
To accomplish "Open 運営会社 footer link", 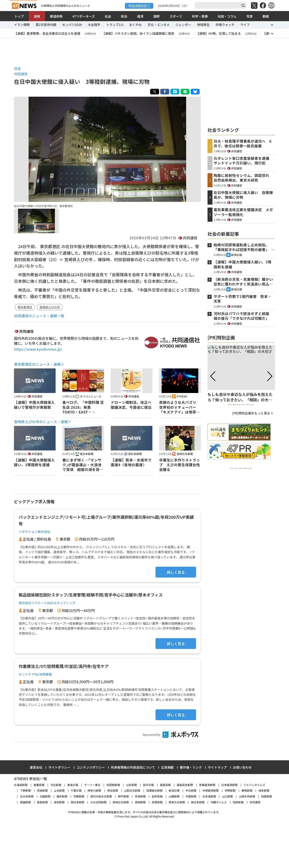I will 36,767.
